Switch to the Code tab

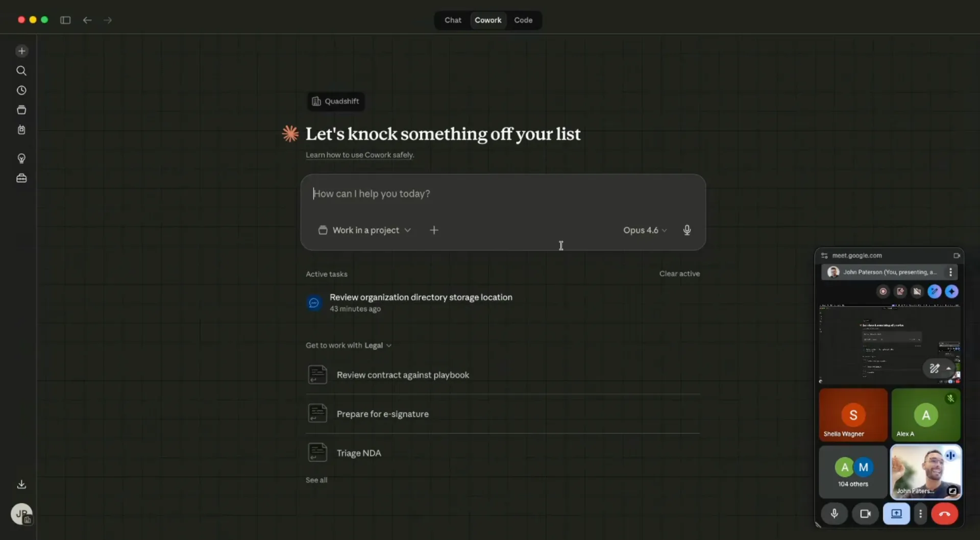[x=523, y=20]
